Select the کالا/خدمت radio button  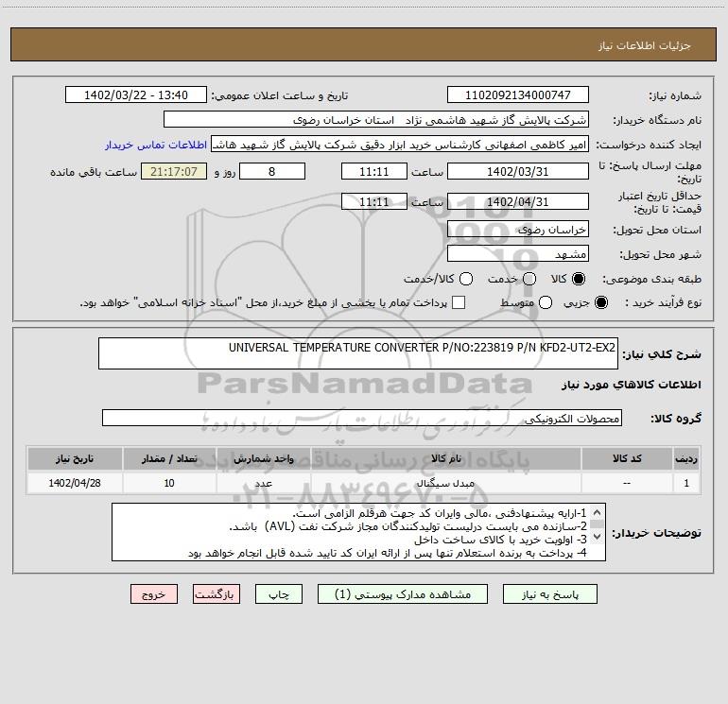[x=466, y=279]
